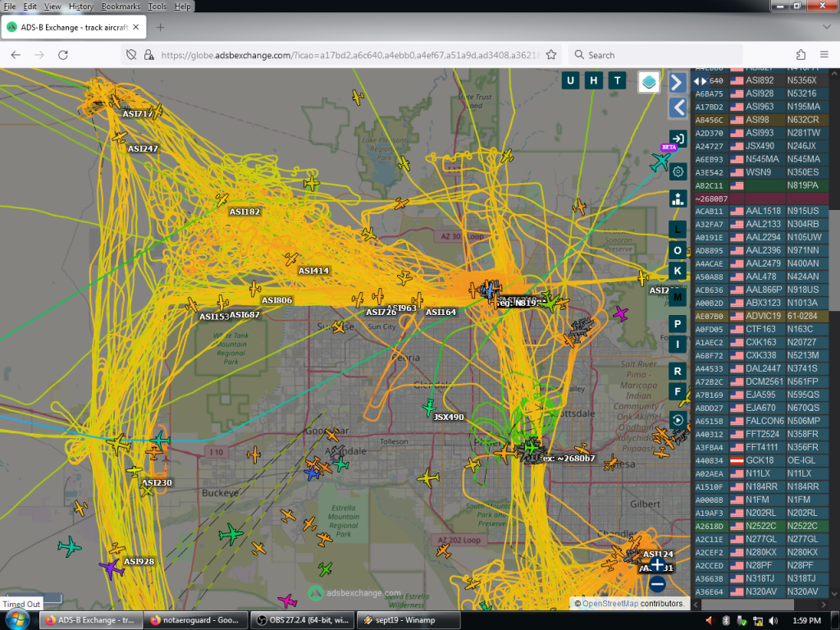Open the Firefox hamburger application menu
The width and height of the screenshot is (840, 630).
tap(824, 55)
